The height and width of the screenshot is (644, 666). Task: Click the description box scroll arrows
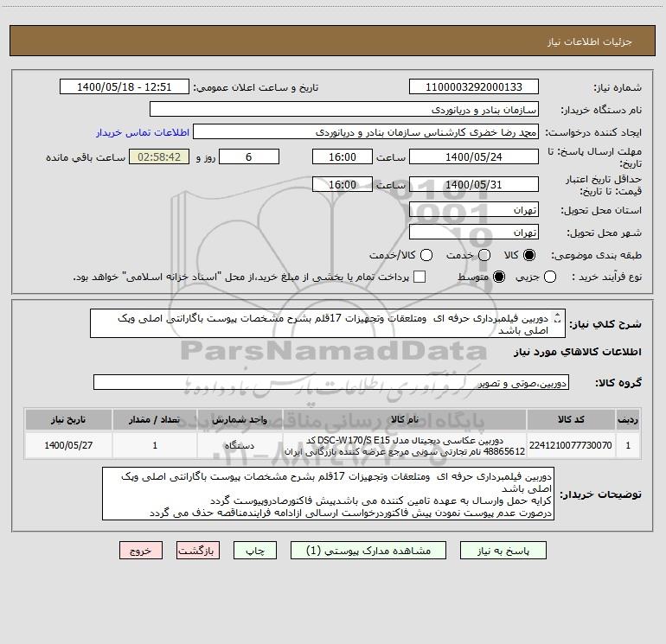(x=558, y=318)
